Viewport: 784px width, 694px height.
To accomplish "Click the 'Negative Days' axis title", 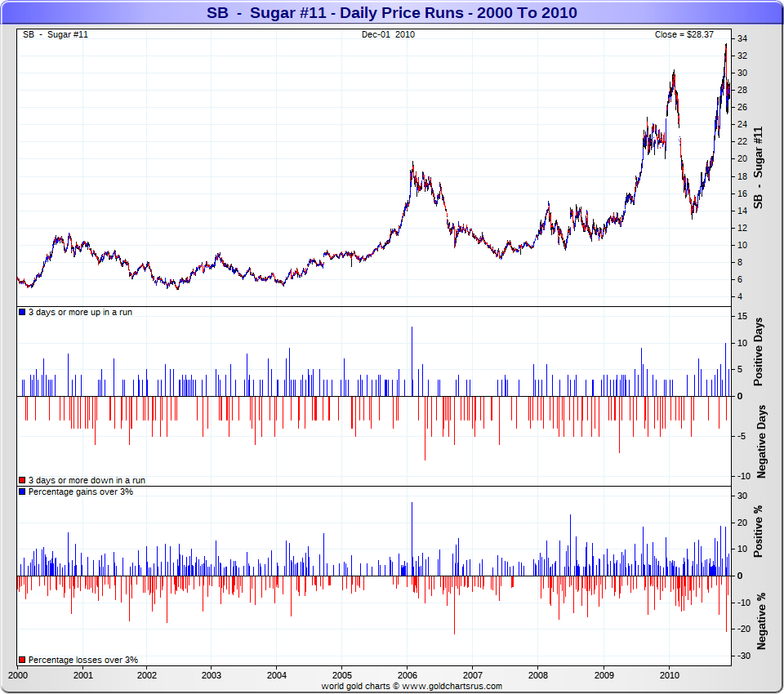I will [761, 442].
